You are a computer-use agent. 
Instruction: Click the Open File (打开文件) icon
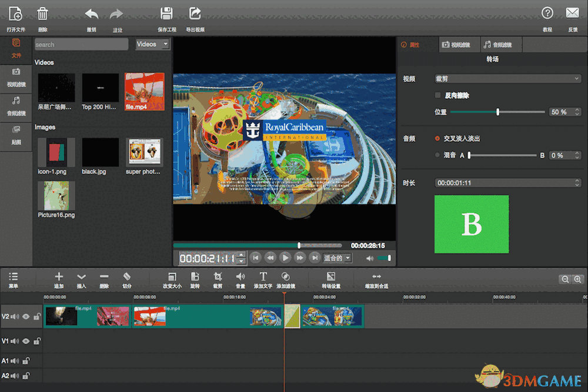tap(16, 14)
